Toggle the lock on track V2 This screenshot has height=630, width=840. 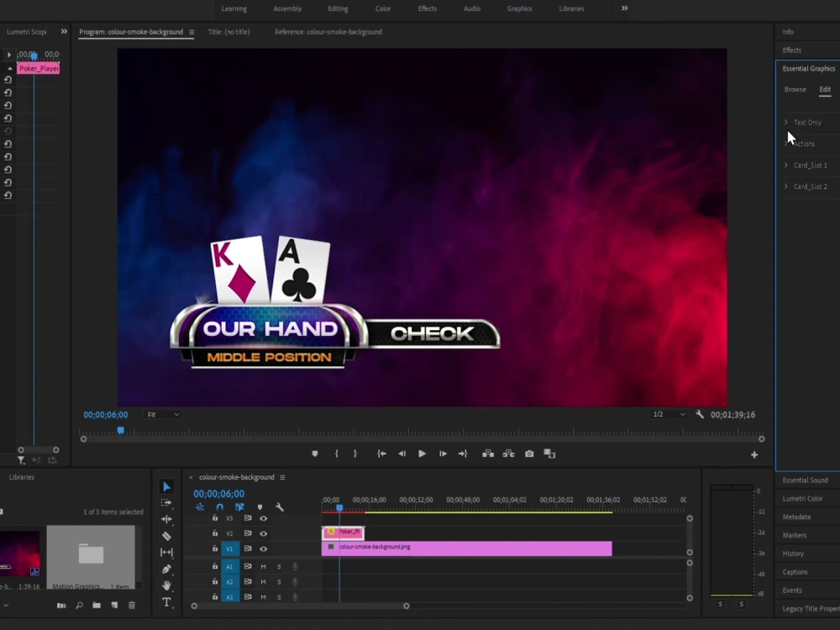[215, 533]
